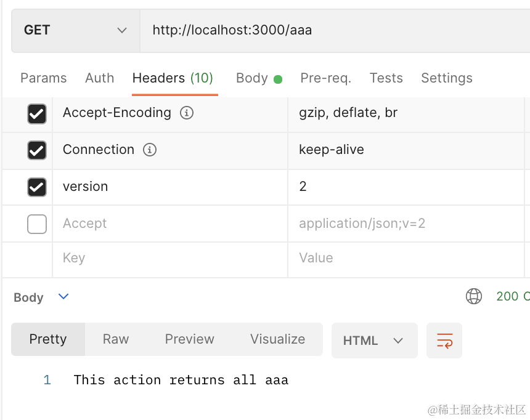This screenshot has width=530, height=420.
Task: Open the HTML format dropdown
Action: pyautogui.click(x=373, y=341)
